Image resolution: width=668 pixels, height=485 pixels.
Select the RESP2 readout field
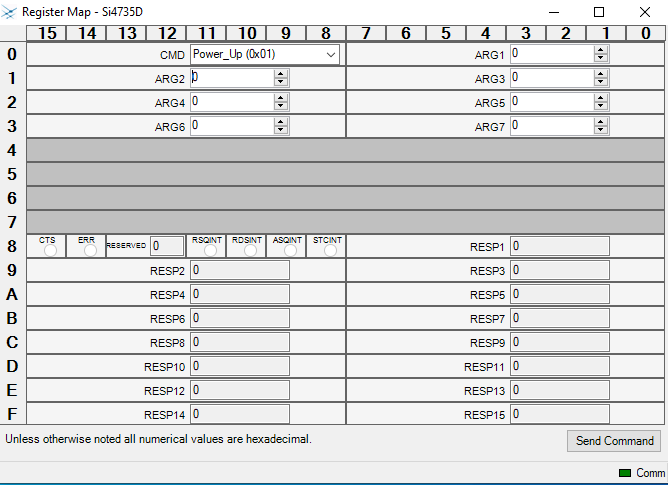240,270
